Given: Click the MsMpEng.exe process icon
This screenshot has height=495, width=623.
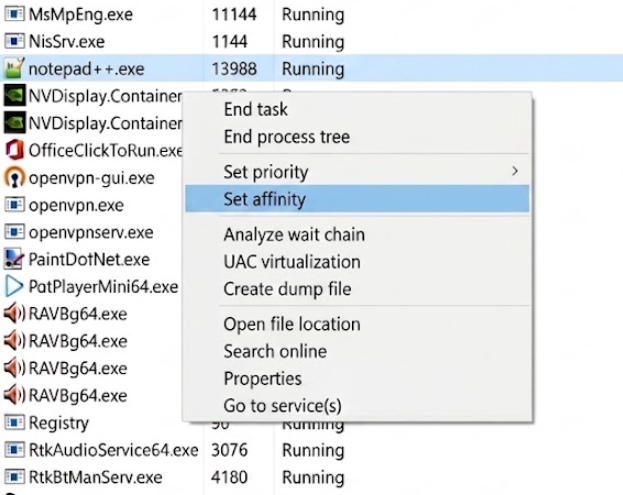Looking at the screenshot, I should [14, 14].
